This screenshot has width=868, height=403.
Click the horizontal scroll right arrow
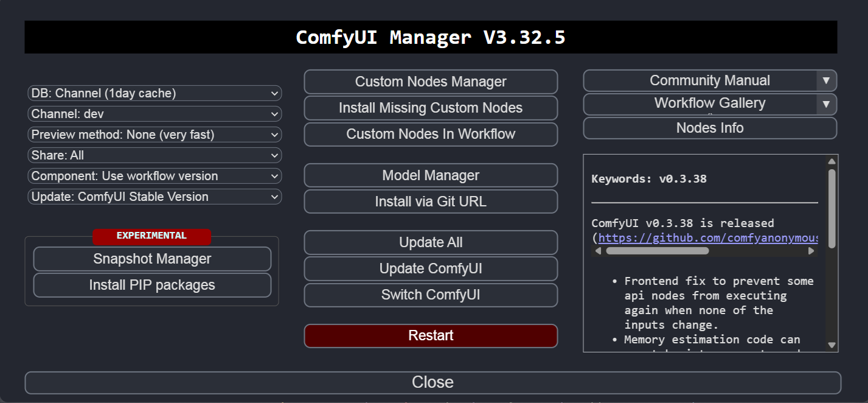click(x=811, y=251)
